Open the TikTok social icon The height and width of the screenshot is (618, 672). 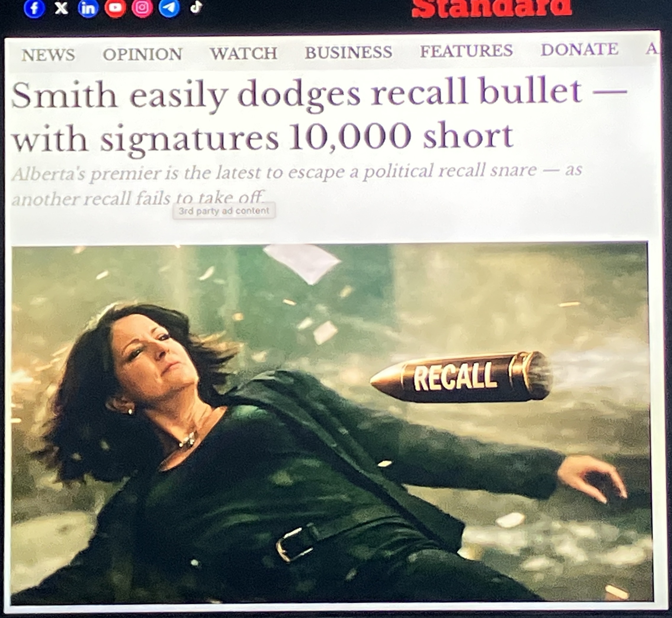point(196,7)
